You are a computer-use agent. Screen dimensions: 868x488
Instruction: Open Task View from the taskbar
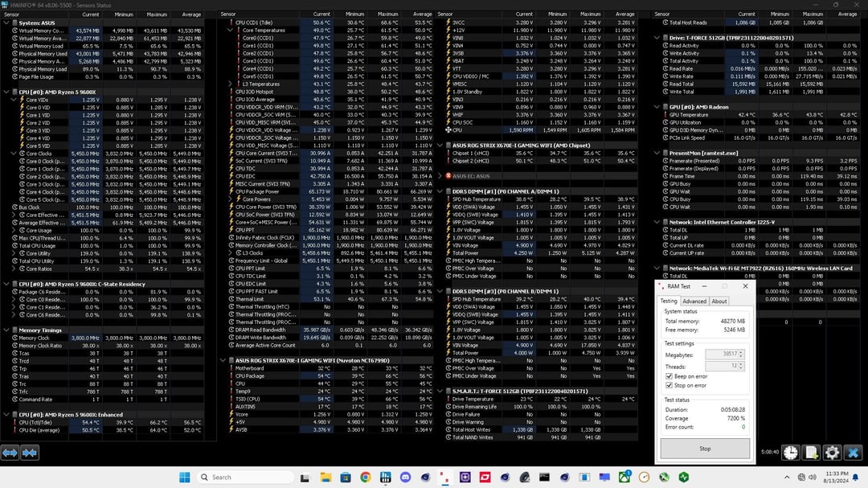tap(305, 477)
